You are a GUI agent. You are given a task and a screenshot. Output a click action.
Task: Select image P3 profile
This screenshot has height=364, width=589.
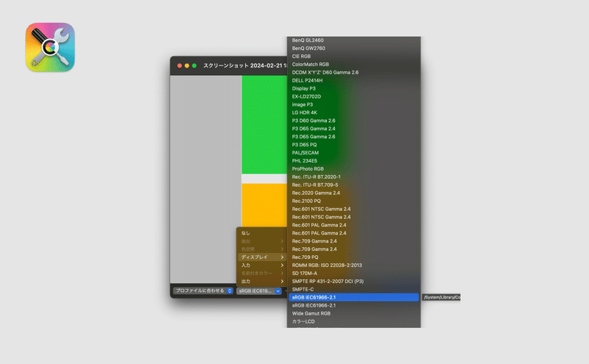[x=354, y=104]
